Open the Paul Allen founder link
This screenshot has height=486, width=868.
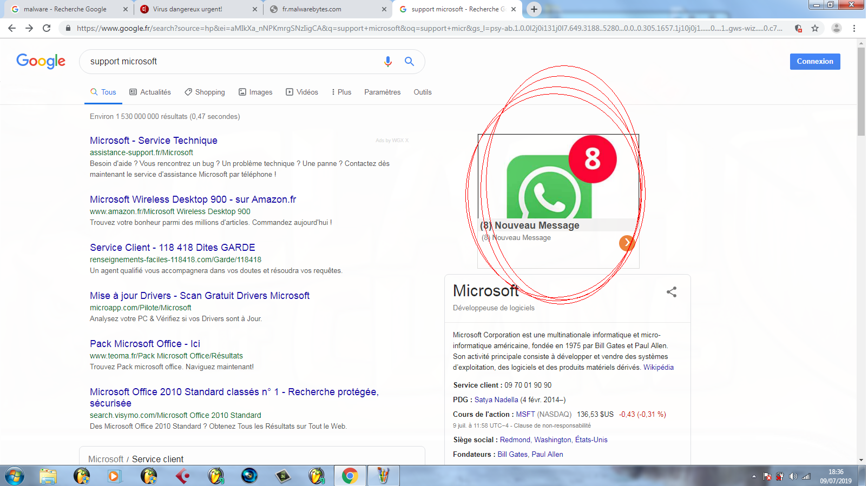[547, 455]
